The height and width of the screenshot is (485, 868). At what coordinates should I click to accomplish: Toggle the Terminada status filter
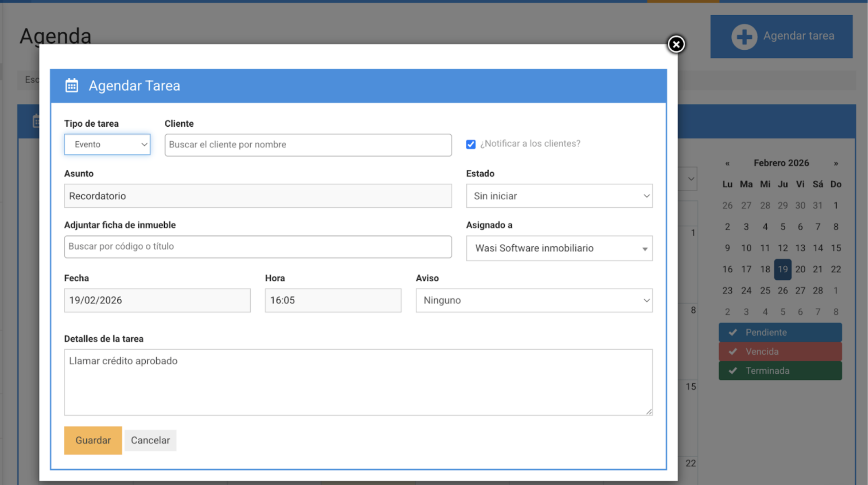[780, 370]
